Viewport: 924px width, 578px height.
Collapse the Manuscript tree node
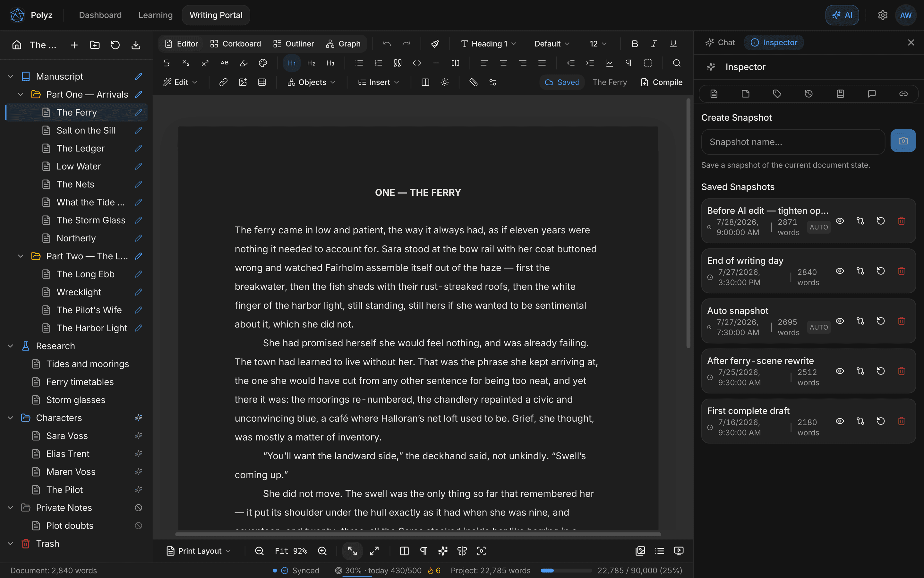(10, 76)
